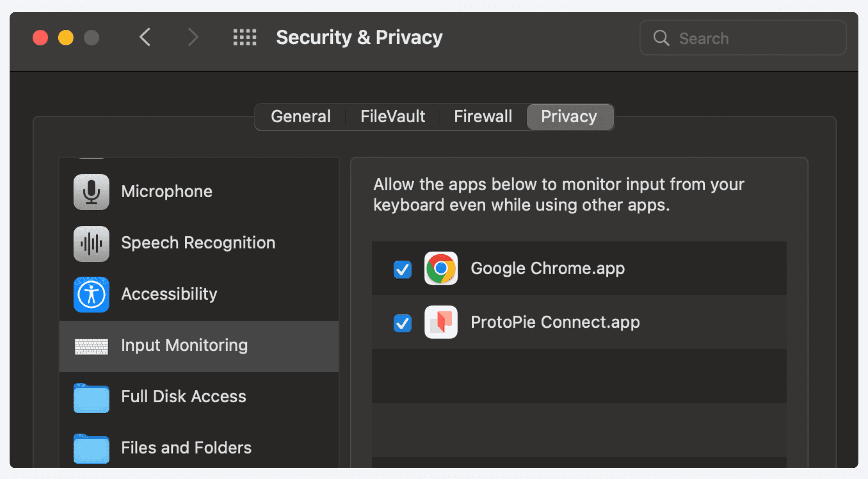The width and height of the screenshot is (868, 479).
Task: Open the FileVault tab
Action: click(392, 116)
